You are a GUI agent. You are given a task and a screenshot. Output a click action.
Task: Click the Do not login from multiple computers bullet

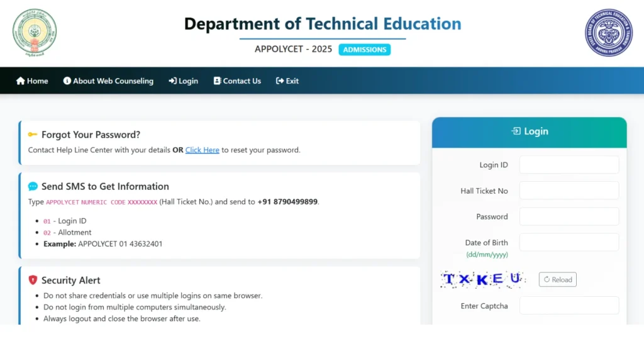(x=135, y=307)
